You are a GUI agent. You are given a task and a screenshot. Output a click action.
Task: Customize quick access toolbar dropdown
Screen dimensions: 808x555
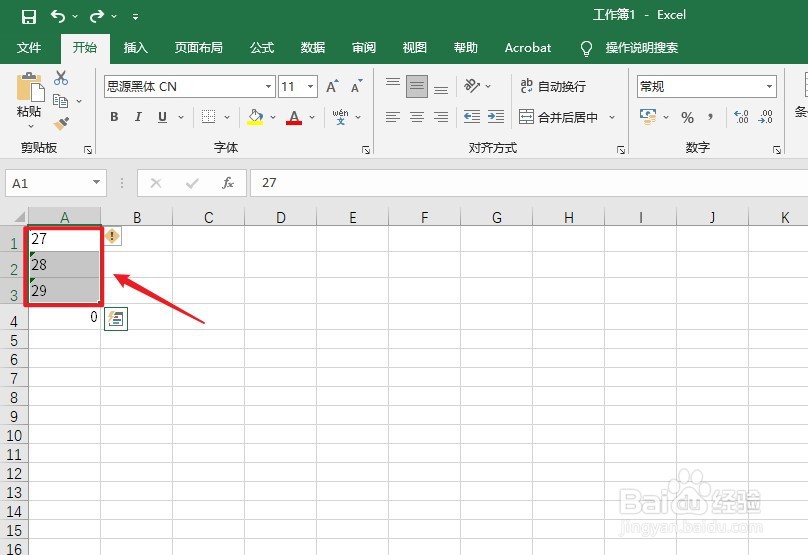(x=135, y=17)
